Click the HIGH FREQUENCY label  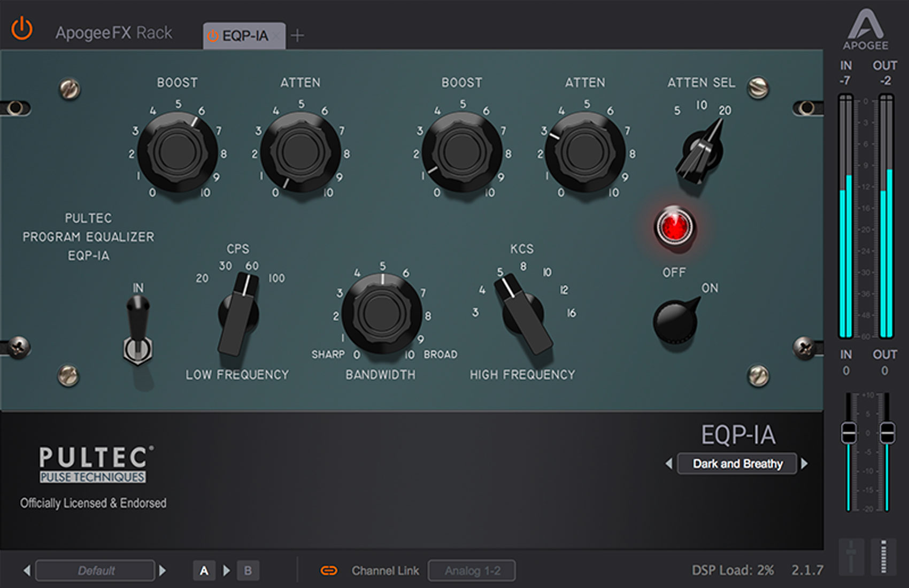click(522, 375)
